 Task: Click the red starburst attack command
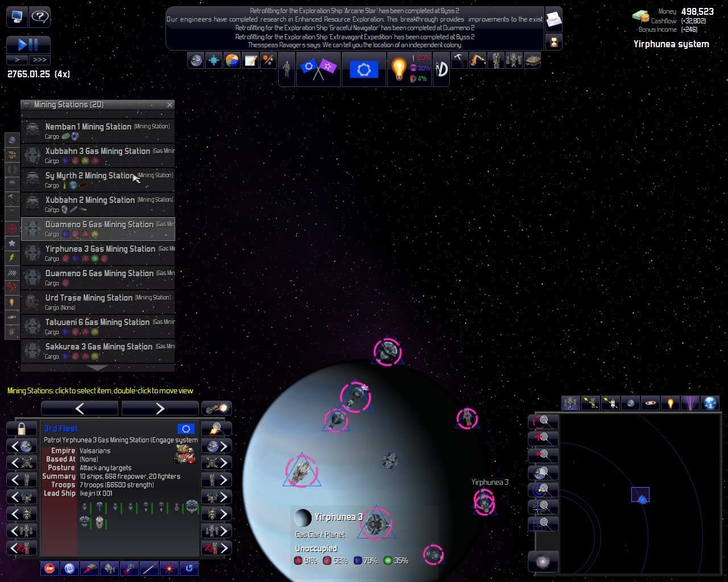click(x=169, y=568)
